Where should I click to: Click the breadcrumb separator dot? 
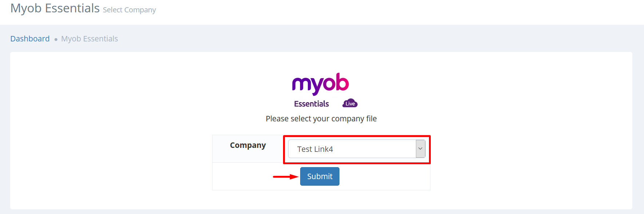click(56, 39)
